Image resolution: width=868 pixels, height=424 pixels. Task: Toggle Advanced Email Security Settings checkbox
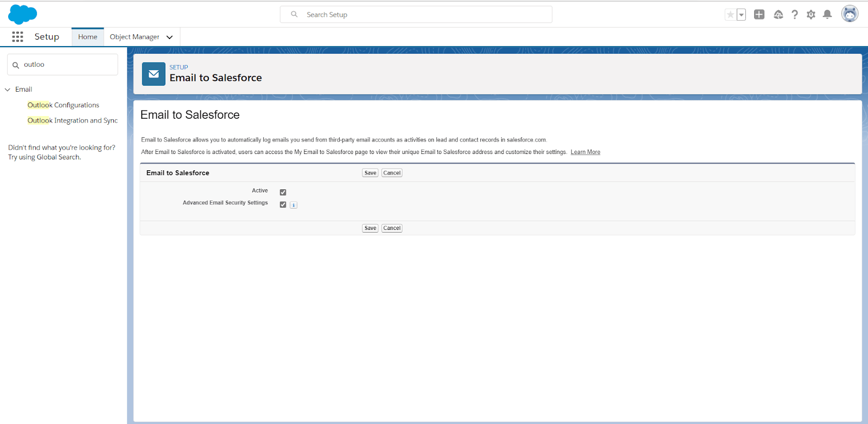pos(283,205)
